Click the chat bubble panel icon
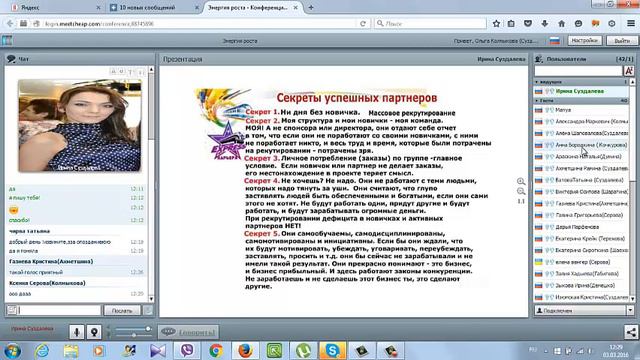This screenshot has width=640, height=360. (x=11, y=59)
